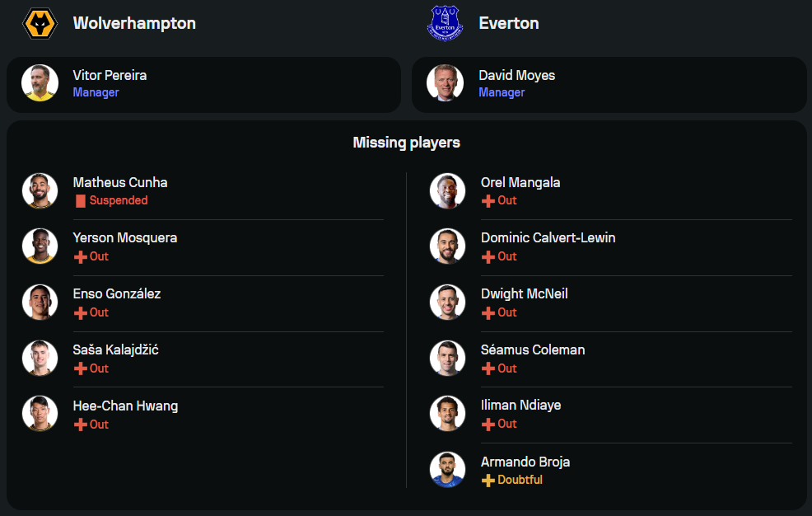The width and height of the screenshot is (812, 516).
Task: Open Dwight McNeil's player profile
Action: coord(524,293)
